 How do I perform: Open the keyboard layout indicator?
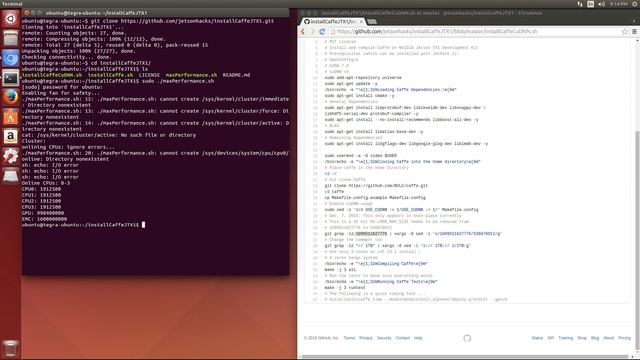[591, 4]
